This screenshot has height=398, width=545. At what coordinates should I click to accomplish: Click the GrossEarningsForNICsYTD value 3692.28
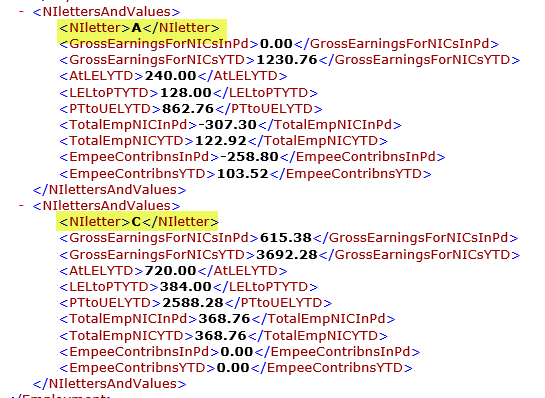[287, 255]
